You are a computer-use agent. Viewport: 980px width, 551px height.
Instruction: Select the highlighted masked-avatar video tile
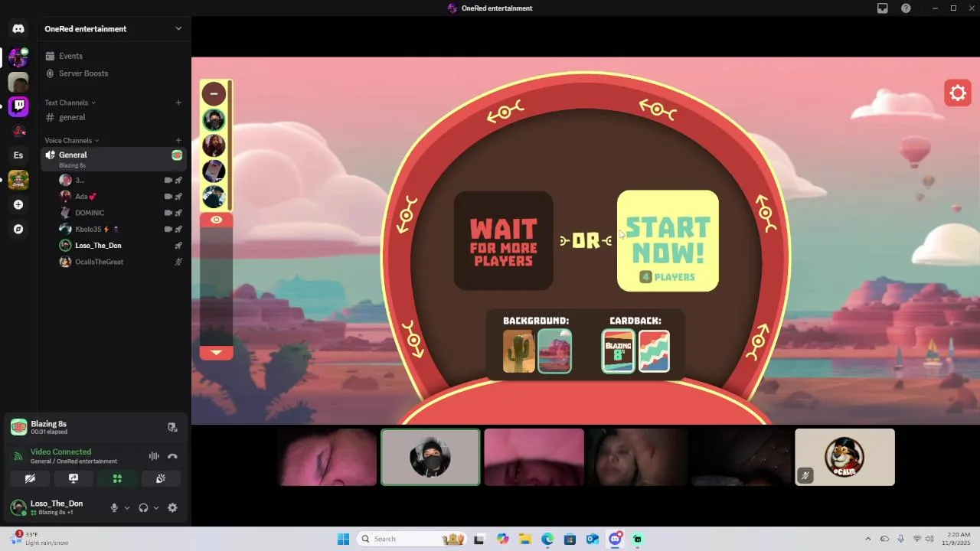point(430,457)
